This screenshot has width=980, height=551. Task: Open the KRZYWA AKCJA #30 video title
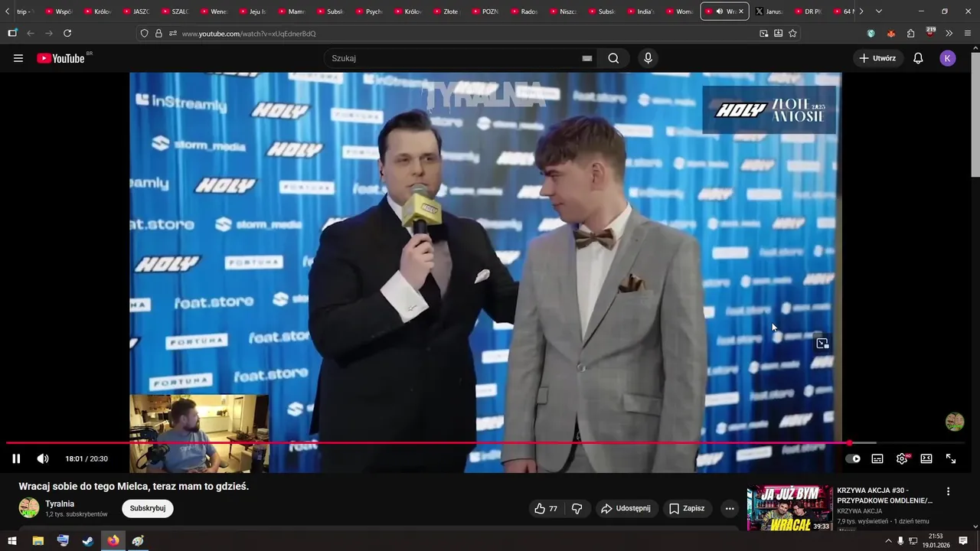point(884,495)
